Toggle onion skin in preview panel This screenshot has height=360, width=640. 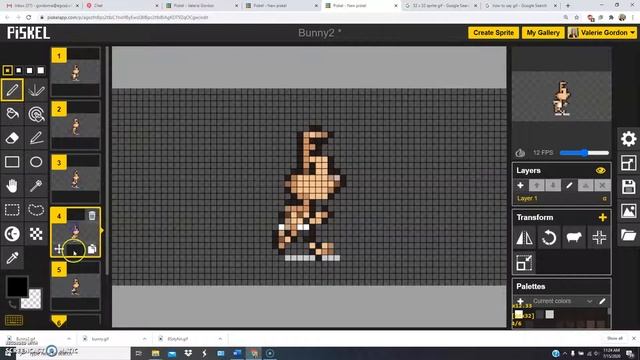520,153
